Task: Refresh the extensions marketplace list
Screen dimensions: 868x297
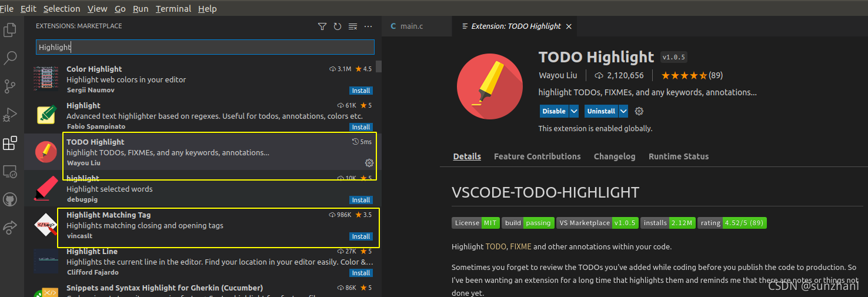Action: (x=338, y=26)
